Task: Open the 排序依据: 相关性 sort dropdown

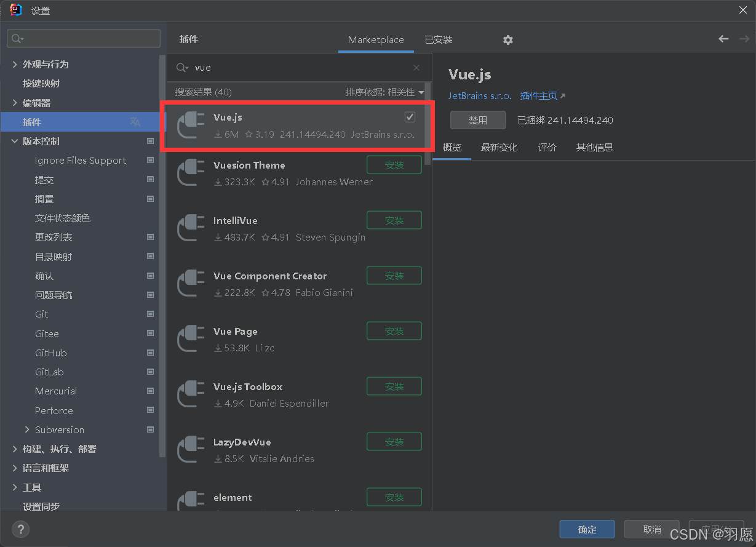Action: pos(385,92)
